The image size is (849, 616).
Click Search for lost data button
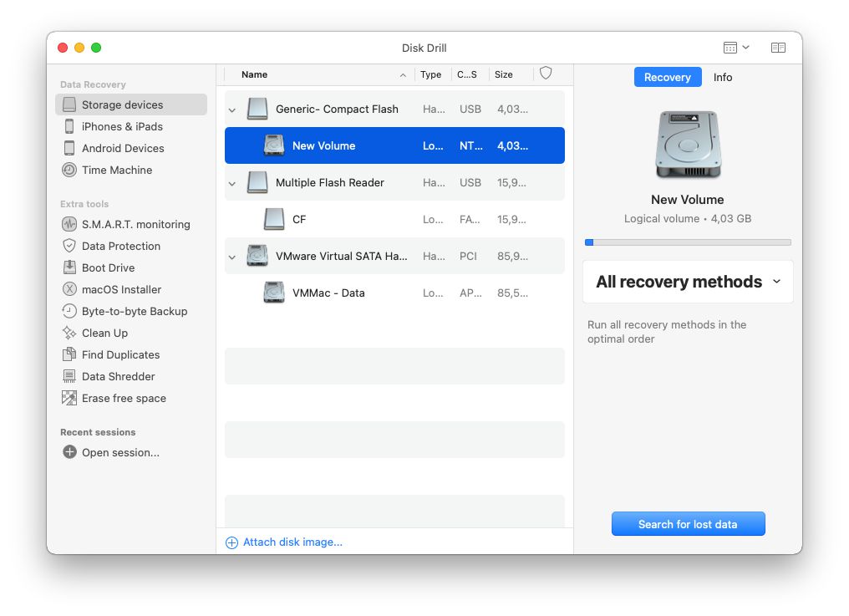(688, 524)
